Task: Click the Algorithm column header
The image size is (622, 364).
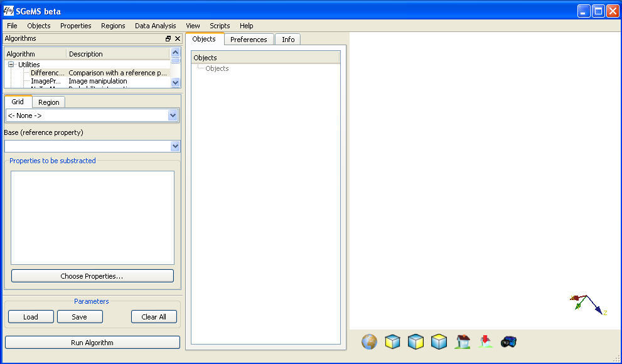Action: pyautogui.click(x=35, y=54)
